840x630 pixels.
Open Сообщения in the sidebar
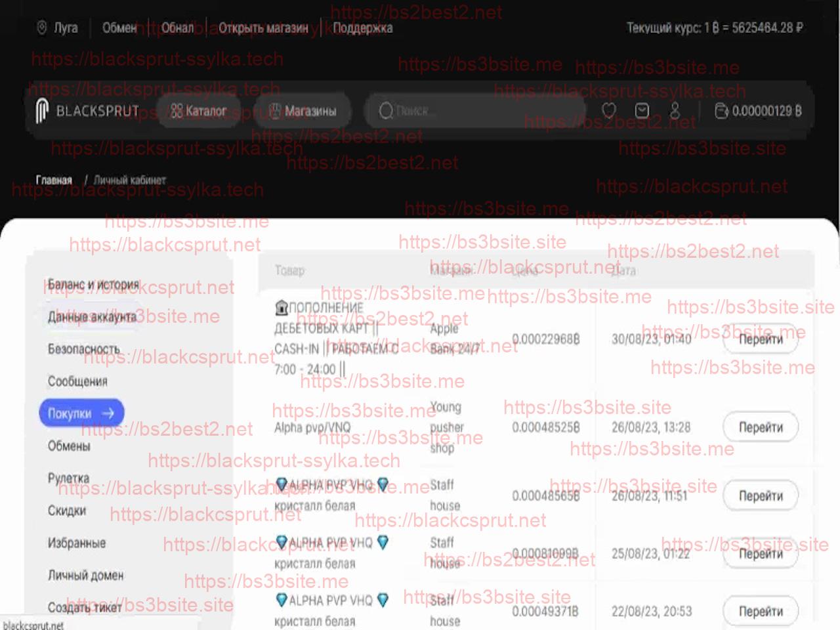tap(77, 381)
